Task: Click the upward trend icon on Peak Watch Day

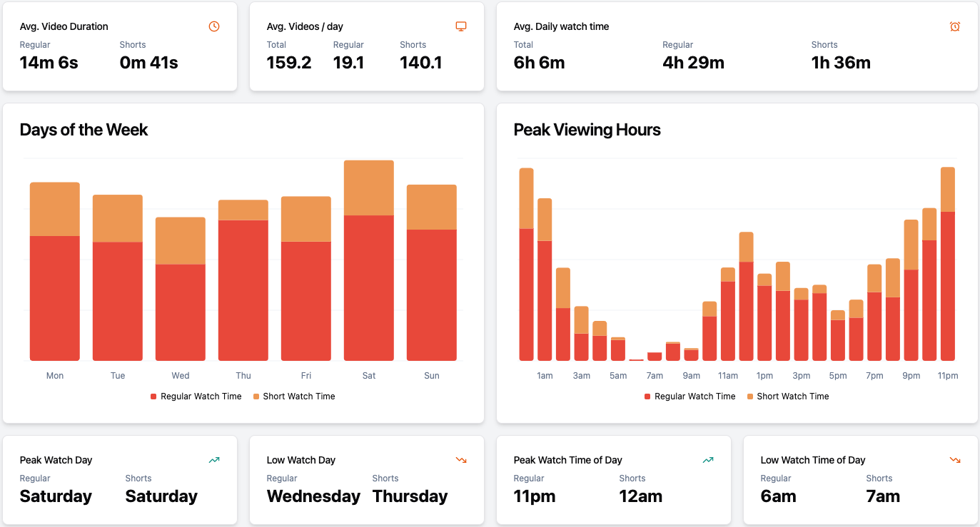Action: click(213, 460)
